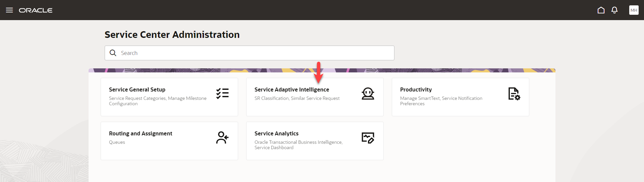The width and height of the screenshot is (644, 182).
Task: Click the Service Analytics chart icon
Action: [368, 137]
